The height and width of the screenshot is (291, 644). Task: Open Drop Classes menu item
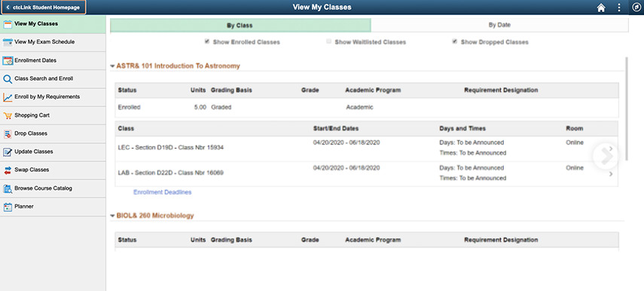pyautogui.click(x=53, y=133)
